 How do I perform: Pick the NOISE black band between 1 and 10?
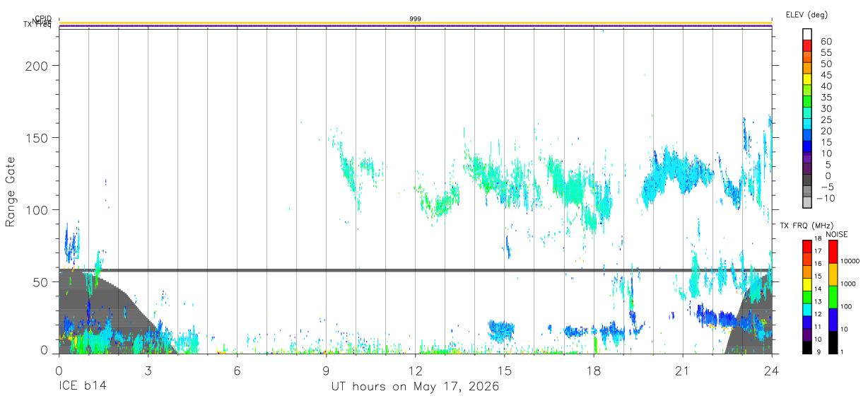833,342
